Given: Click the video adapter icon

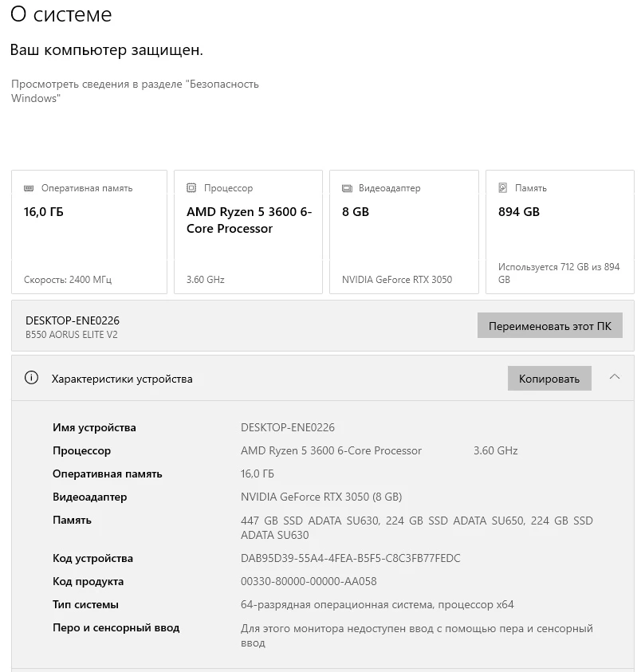Looking at the screenshot, I should coord(347,189).
